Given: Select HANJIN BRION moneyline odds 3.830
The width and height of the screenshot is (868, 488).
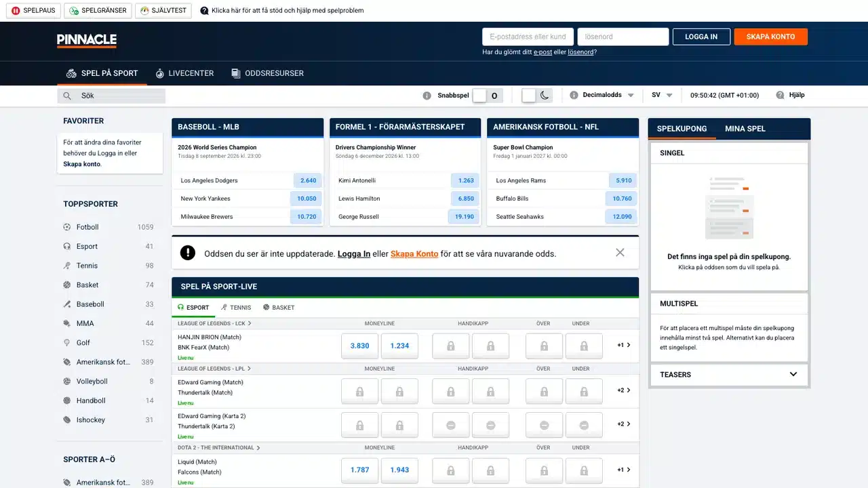Looking at the screenshot, I should (359, 346).
